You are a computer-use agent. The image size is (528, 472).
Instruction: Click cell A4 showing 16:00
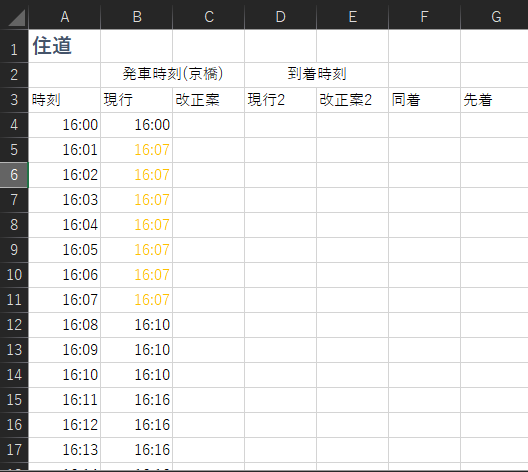[65, 125]
